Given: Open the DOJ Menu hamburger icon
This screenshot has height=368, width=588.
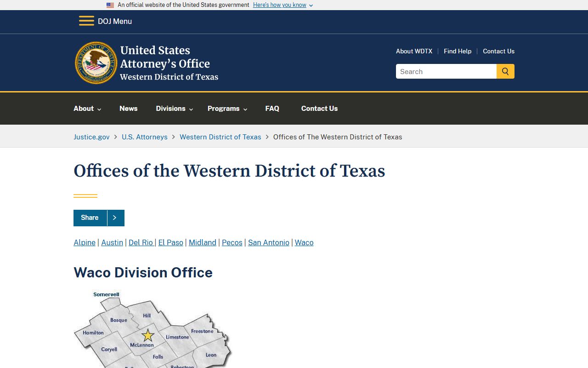Looking at the screenshot, I should click(x=86, y=21).
